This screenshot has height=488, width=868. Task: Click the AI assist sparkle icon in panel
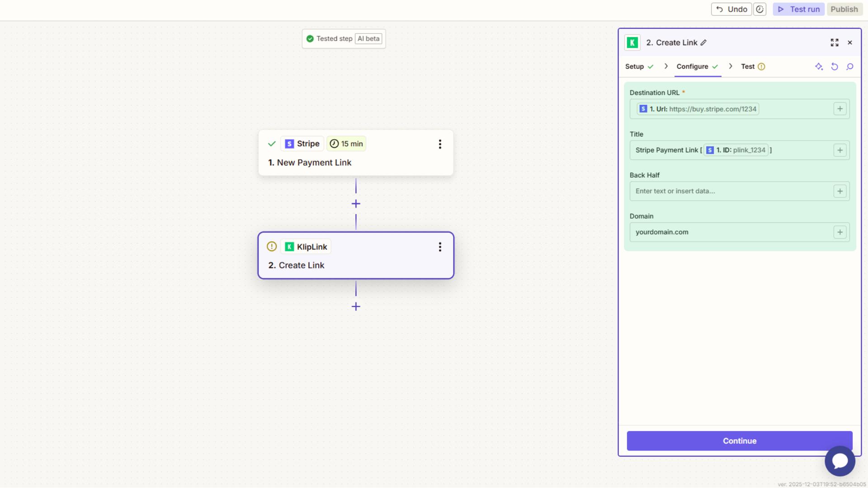tap(819, 66)
